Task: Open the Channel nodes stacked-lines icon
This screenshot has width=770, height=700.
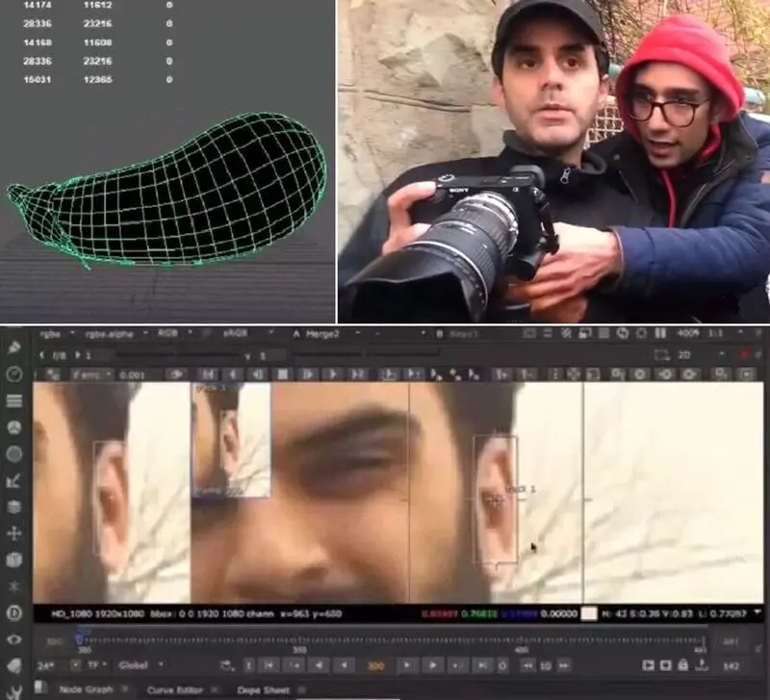Action: 13,401
